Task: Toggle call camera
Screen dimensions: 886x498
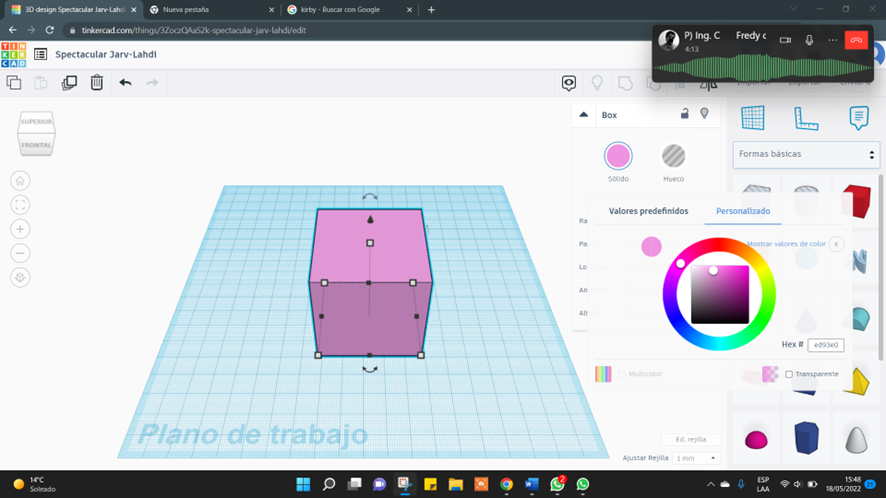Action: (785, 40)
